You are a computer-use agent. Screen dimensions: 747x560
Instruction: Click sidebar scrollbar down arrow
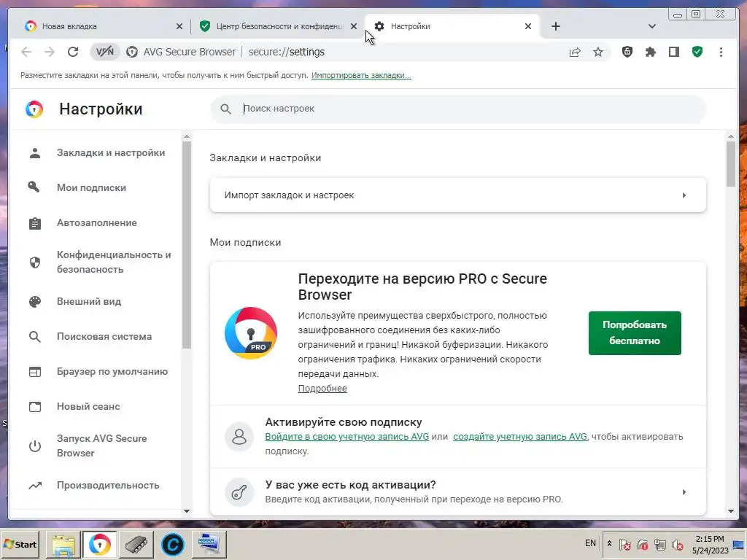pos(187,511)
